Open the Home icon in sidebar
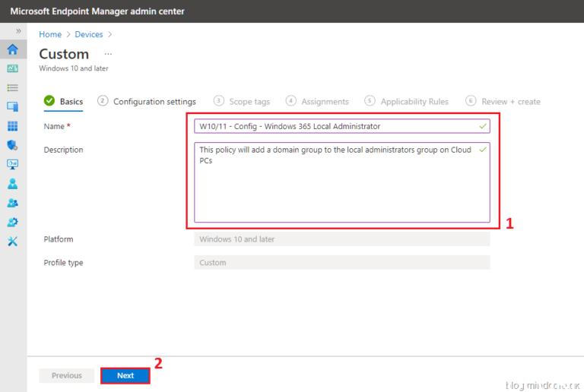This screenshot has height=392, width=584. coord(13,49)
